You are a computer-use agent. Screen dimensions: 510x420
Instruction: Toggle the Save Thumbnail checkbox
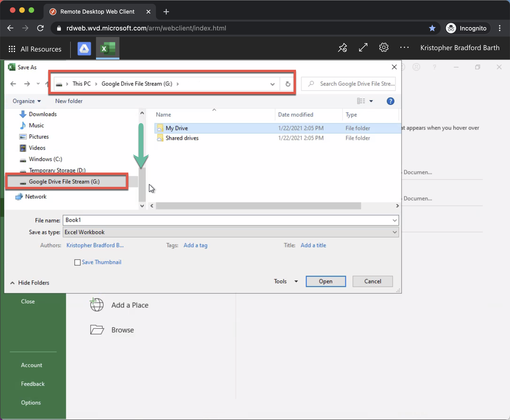click(x=78, y=262)
